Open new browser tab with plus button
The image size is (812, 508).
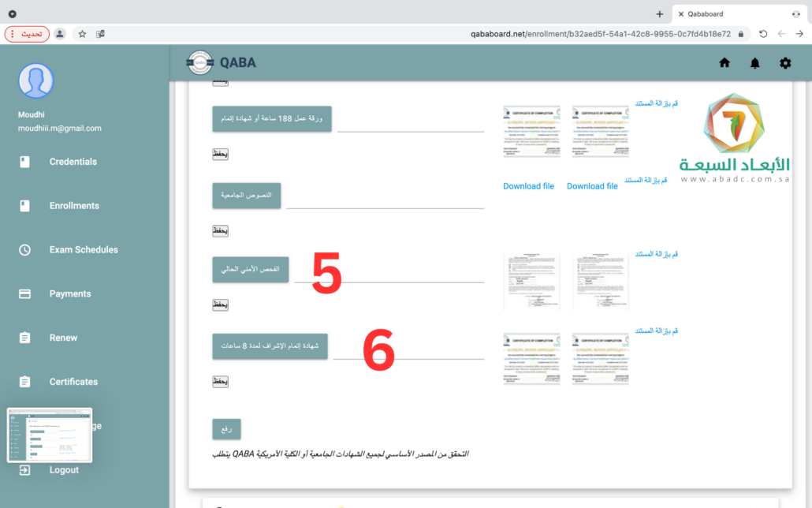(660, 14)
